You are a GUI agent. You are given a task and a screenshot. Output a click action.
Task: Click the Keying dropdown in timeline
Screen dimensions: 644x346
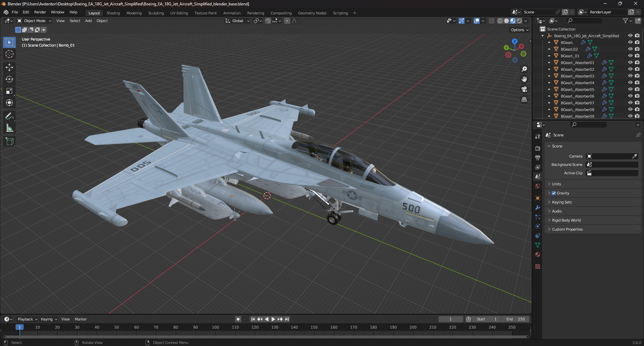pyautogui.click(x=49, y=319)
